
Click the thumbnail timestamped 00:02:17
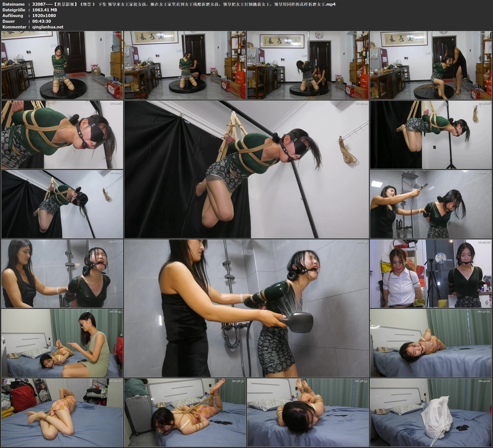tap(62, 65)
